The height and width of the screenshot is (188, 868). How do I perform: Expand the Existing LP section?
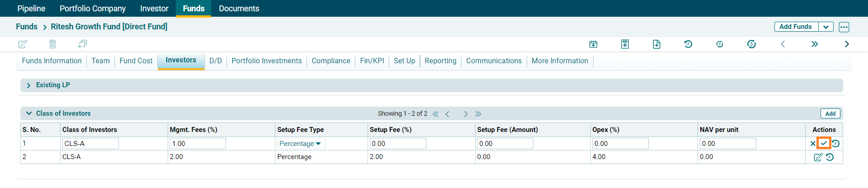[29, 85]
